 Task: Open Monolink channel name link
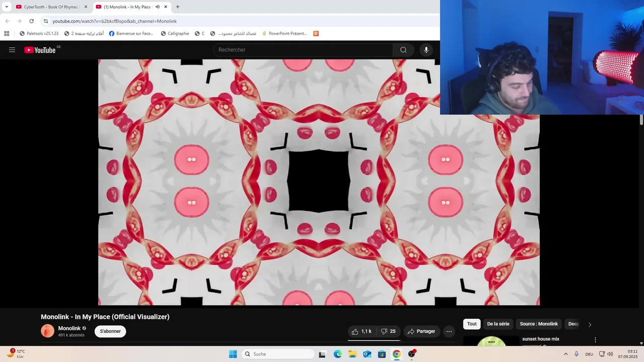click(x=69, y=328)
